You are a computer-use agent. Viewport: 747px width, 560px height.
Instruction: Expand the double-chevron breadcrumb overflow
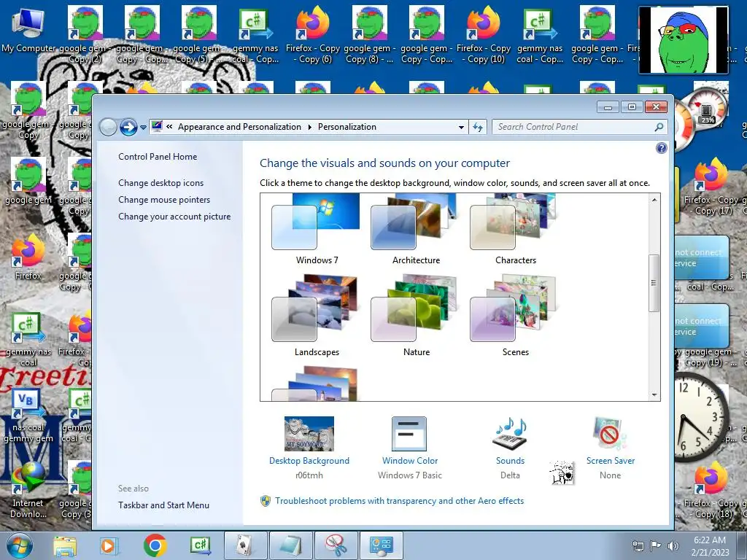click(169, 126)
